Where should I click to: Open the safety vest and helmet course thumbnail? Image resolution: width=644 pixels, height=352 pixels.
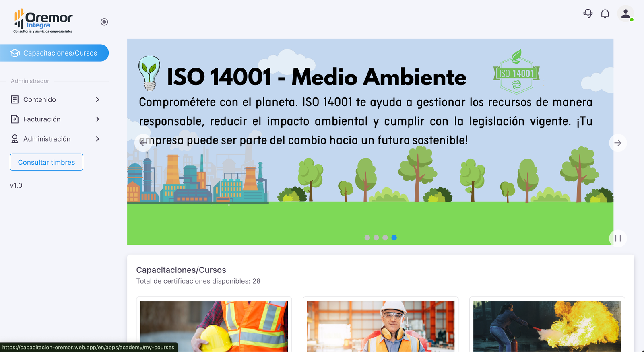tap(214, 326)
